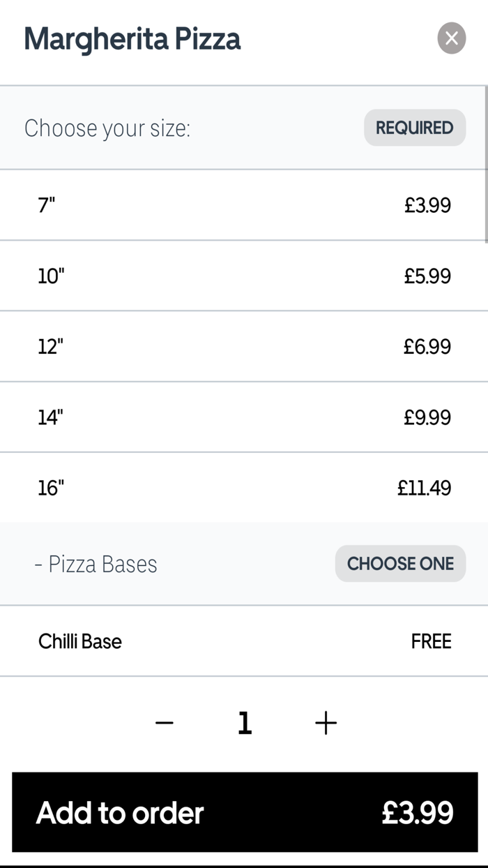Expand the Pizza Bases section
The height and width of the screenshot is (868, 488).
(x=101, y=563)
